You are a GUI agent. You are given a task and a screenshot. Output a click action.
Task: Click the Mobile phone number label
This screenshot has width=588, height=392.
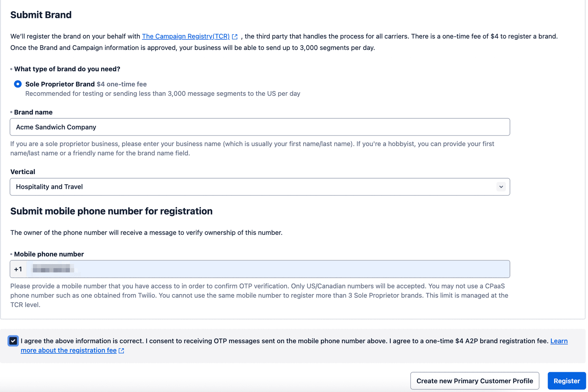click(49, 254)
